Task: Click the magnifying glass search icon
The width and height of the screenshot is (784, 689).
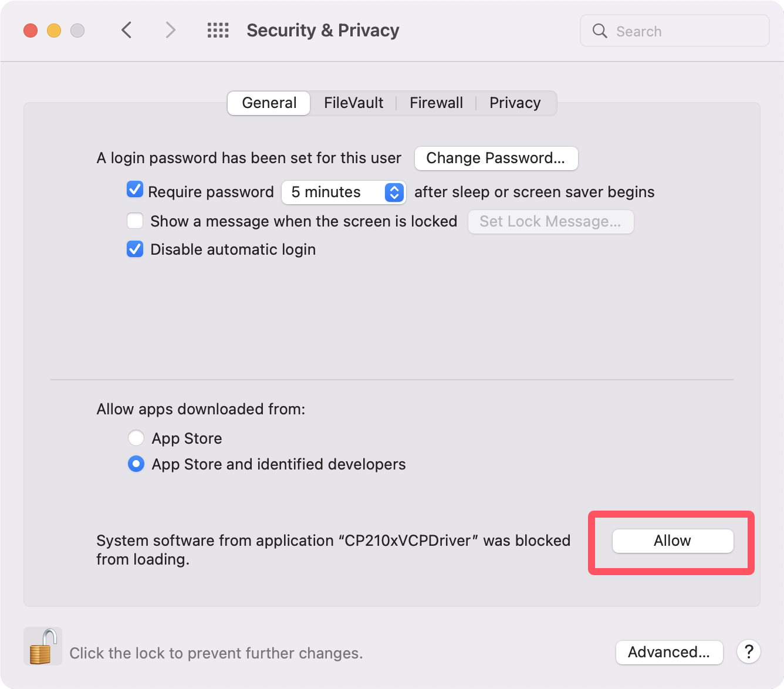Action: click(600, 31)
